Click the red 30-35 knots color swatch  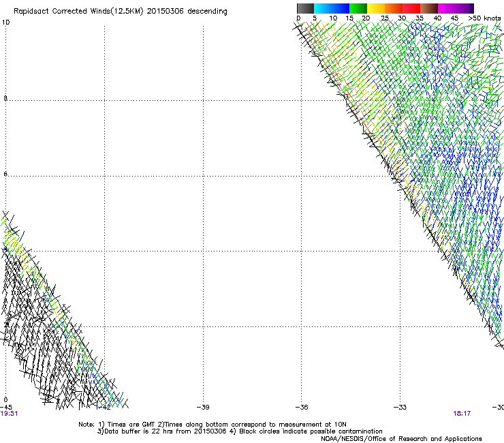[x=411, y=8]
